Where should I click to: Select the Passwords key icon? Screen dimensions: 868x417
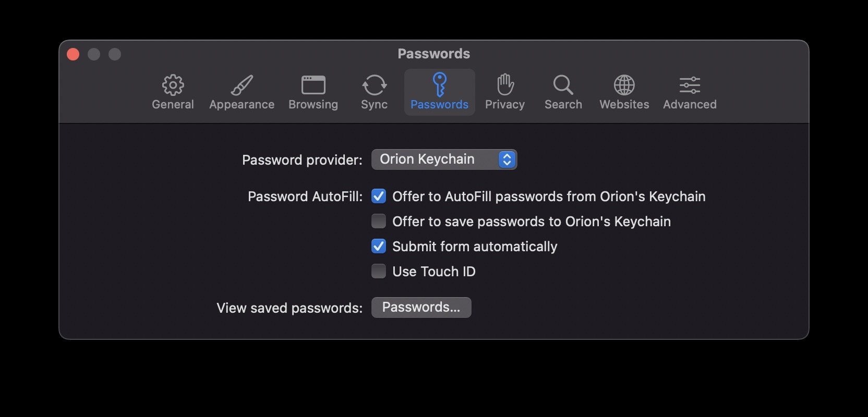tap(439, 84)
